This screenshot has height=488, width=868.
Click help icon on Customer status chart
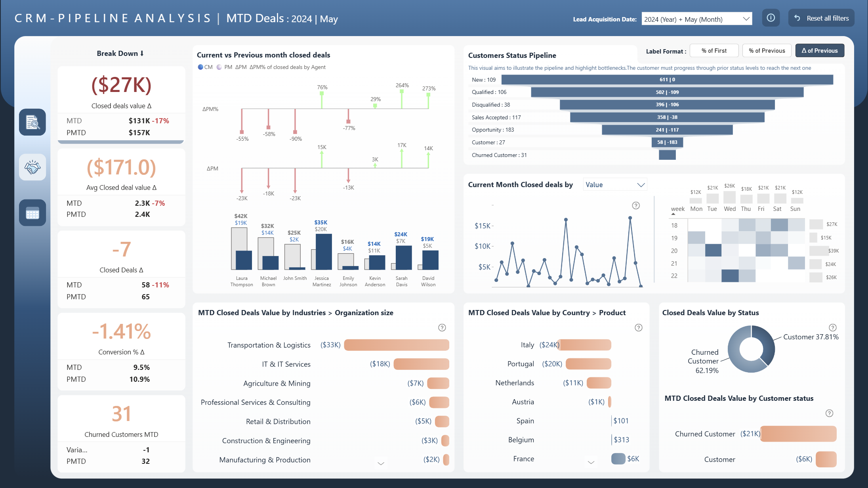point(829,413)
